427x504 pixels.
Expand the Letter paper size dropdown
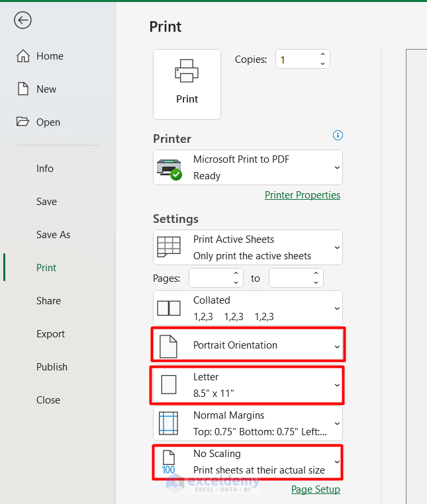click(248, 385)
